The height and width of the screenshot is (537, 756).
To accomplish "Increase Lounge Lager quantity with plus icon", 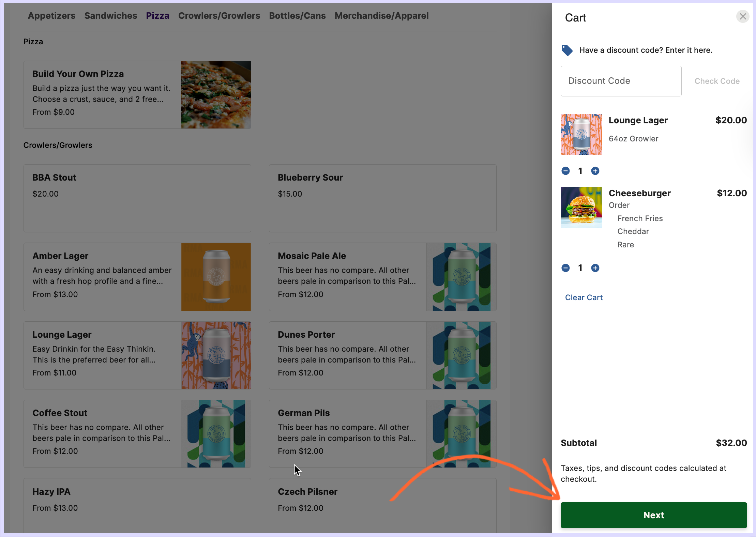I will [595, 171].
